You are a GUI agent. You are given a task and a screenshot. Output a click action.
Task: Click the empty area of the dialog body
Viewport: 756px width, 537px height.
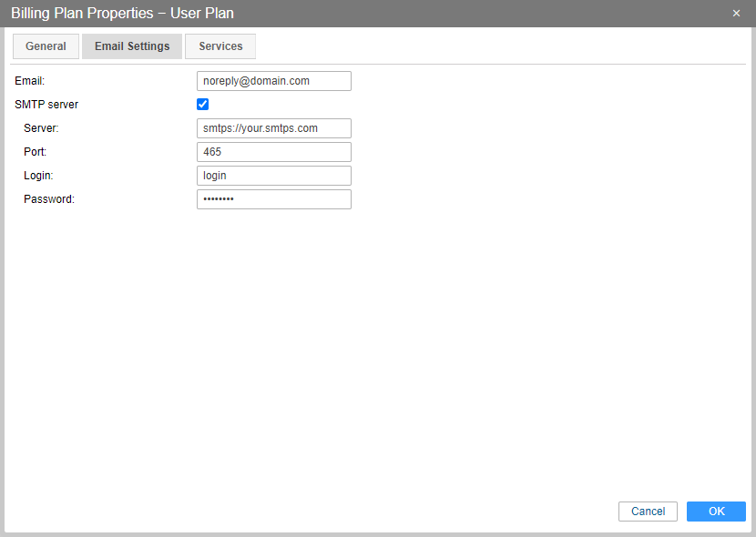[455, 346]
